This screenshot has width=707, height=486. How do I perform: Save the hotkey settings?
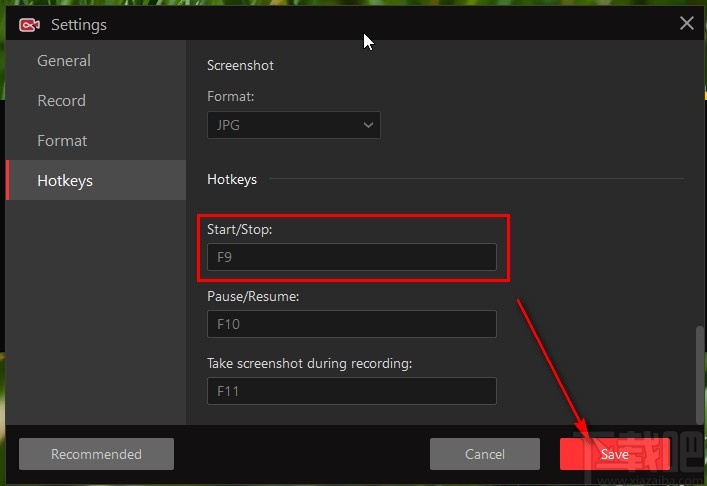point(614,454)
